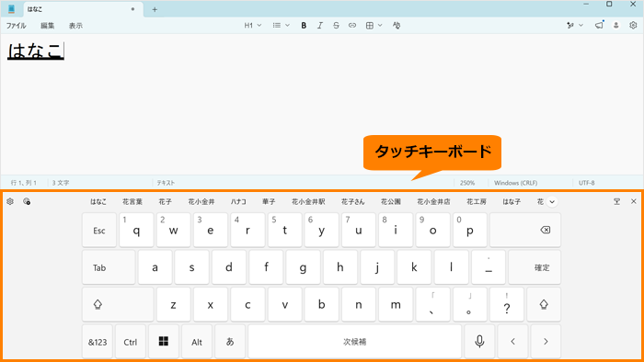Open Notepad settings gear
Viewport: 644px width, 362px height.
633,26
